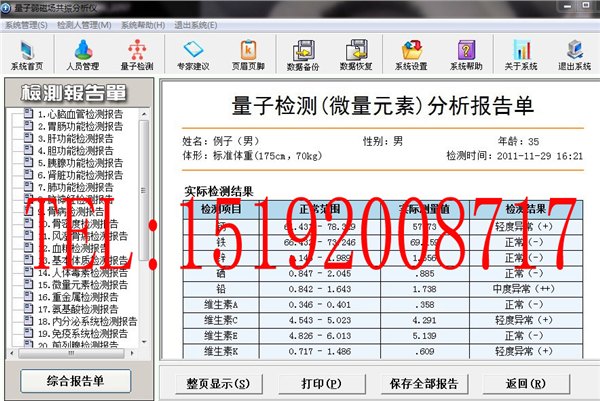Screen dimensions: 600x401
Task: Select 3.肝功能检测报告 in list
Action: pyautogui.click(x=76, y=139)
